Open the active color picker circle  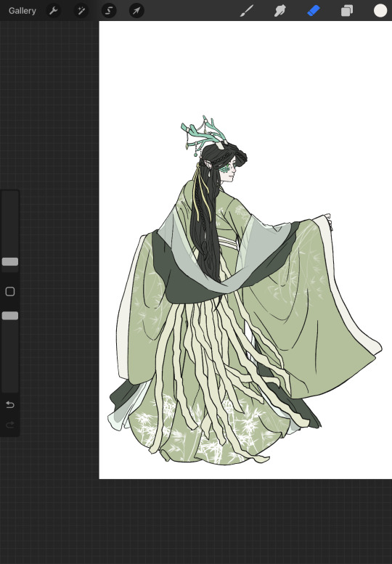[x=380, y=11]
